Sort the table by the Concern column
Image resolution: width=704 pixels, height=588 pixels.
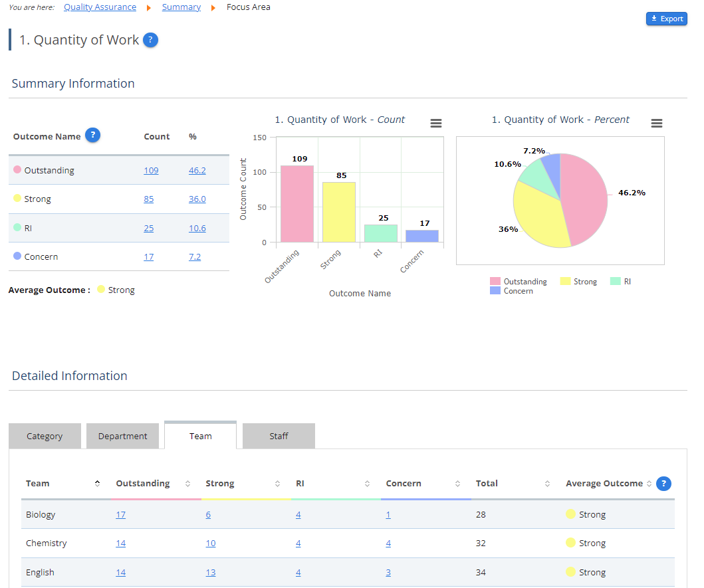[457, 484]
